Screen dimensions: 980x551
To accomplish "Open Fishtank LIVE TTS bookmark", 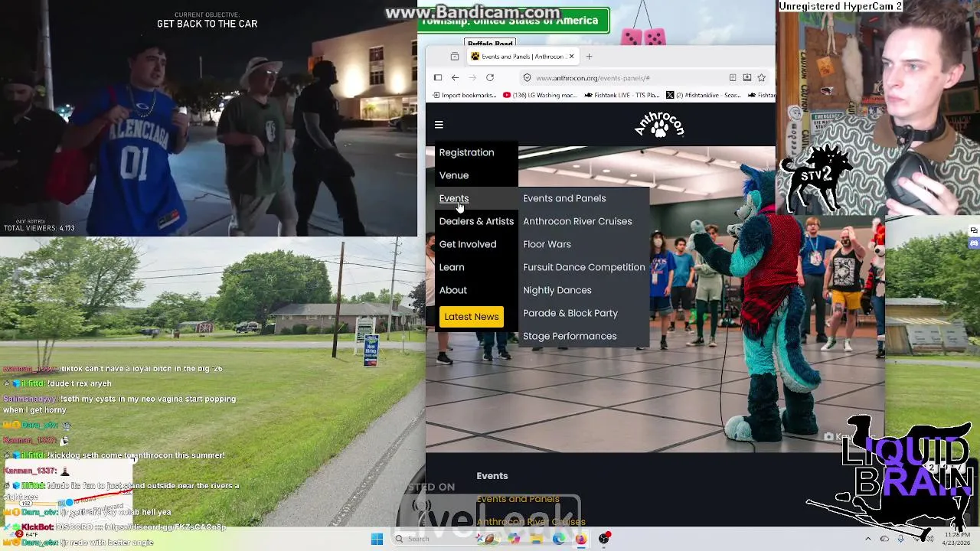I will [x=622, y=96].
